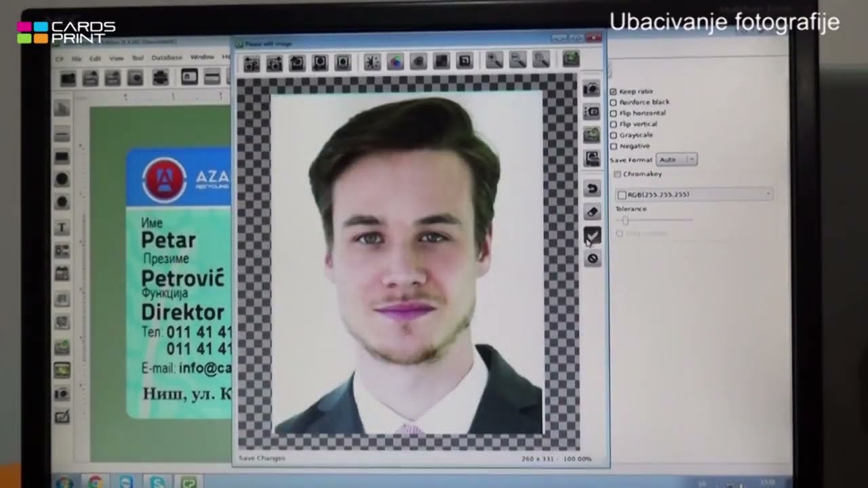Click the 'Petar' name text on the card
Screen dimensions: 868x488
coord(168,241)
